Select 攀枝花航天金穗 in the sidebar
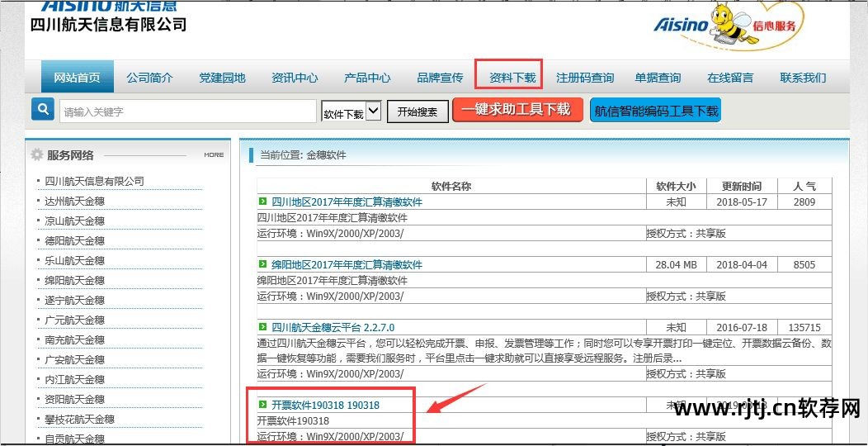Image resolution: width=868 pixels, height=446 pixels. (80, 420)
